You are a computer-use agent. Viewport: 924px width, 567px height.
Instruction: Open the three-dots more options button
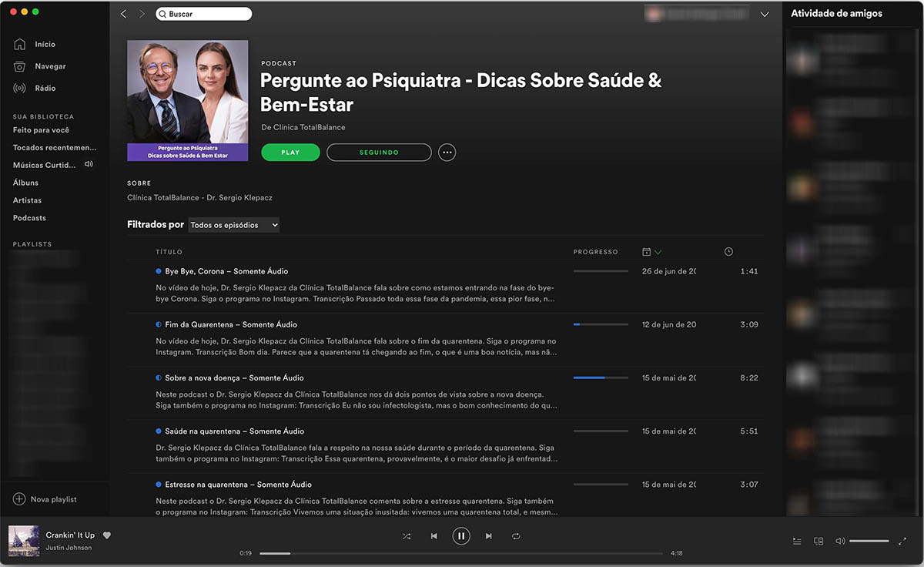(447, 153)
